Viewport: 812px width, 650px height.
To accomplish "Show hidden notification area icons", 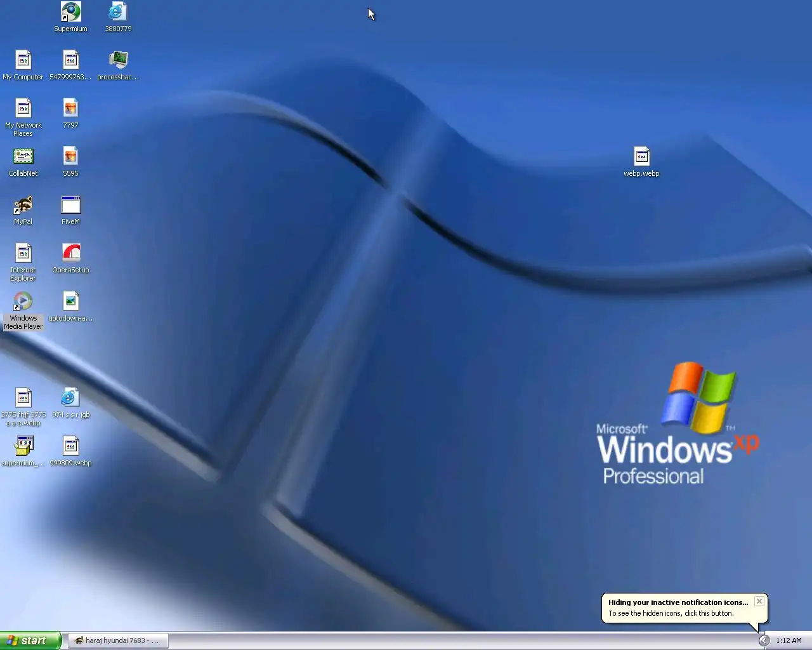I will (x=764, y=640).
